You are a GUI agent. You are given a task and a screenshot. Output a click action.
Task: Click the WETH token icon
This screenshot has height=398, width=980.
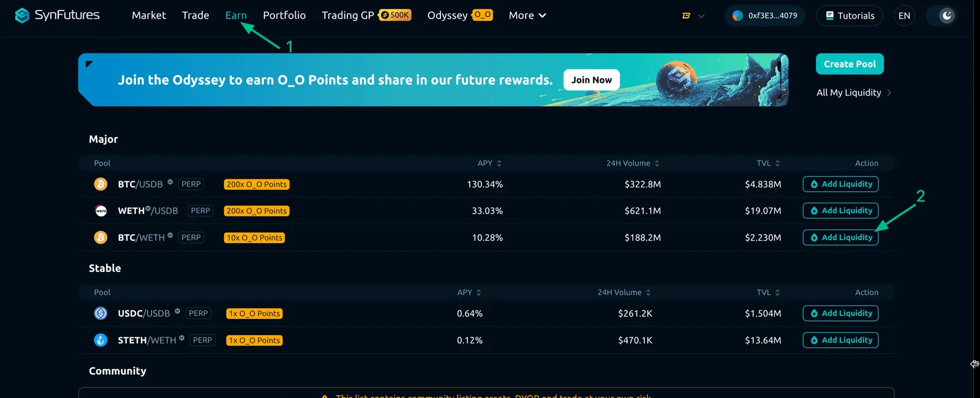click(x=101, y=211)
